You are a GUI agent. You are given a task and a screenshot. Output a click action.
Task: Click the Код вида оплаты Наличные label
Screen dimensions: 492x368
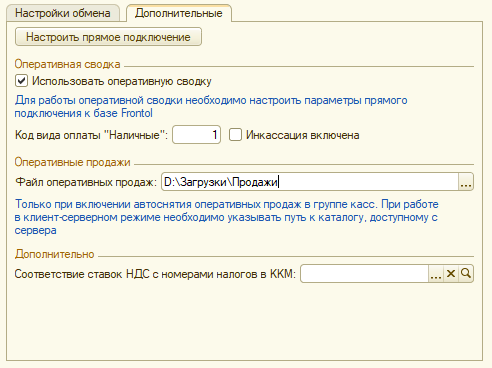click(x=91, y=135)
